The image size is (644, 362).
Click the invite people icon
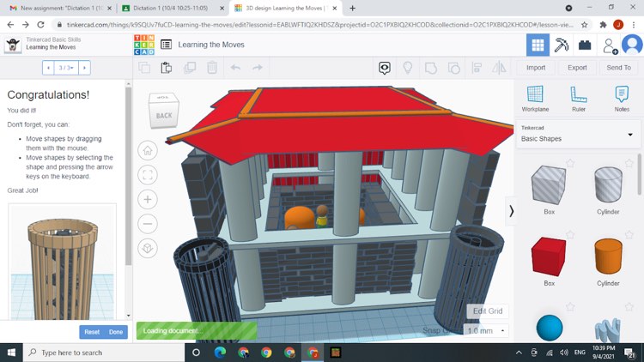(x=610, y=46)
